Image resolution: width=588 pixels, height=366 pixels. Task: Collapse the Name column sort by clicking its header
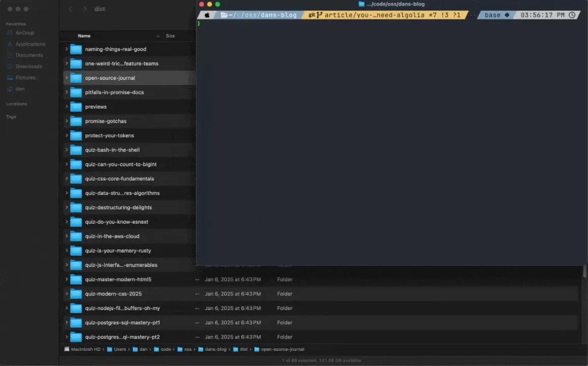point(84,36)
